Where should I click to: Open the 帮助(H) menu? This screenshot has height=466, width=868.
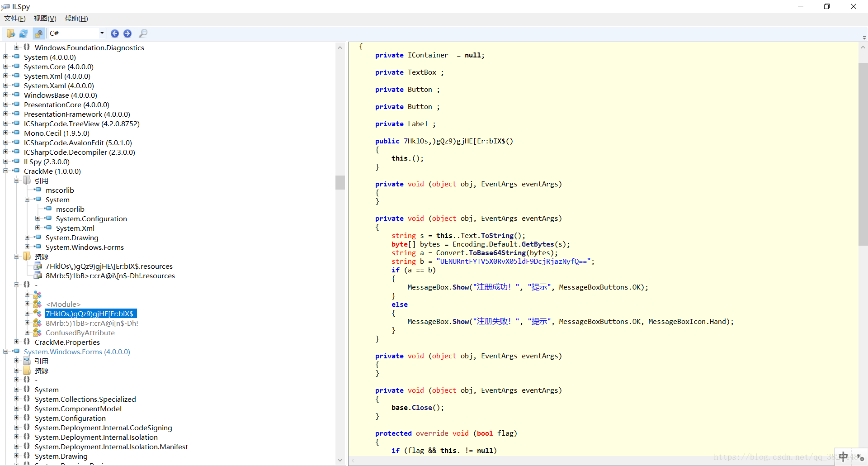(76, 19)
